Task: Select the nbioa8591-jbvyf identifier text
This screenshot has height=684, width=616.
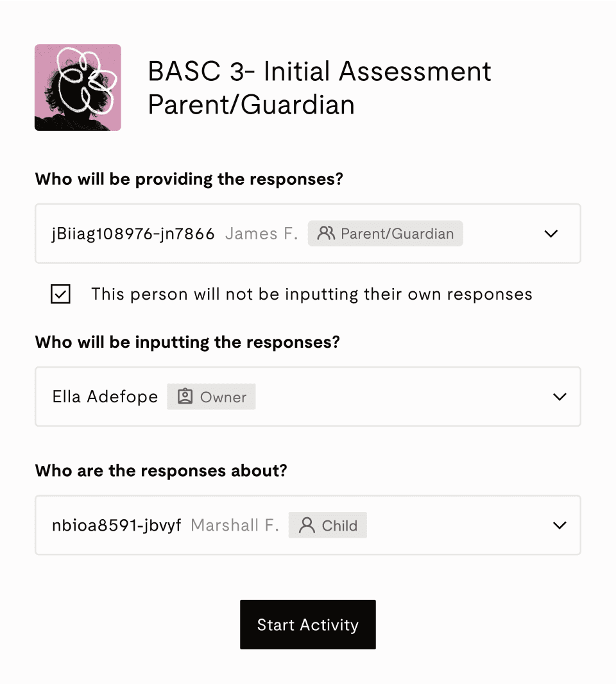Action: (117, 526)
